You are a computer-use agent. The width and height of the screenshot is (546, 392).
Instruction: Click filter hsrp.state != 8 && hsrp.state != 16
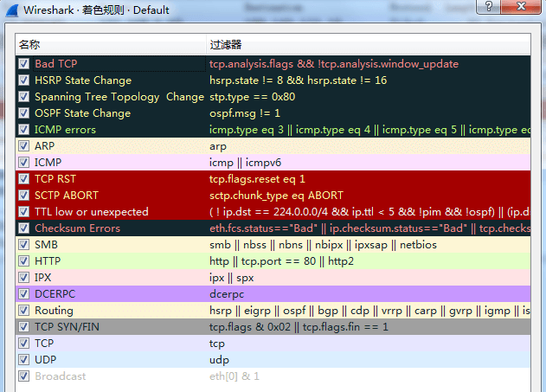tap(298, 80)
